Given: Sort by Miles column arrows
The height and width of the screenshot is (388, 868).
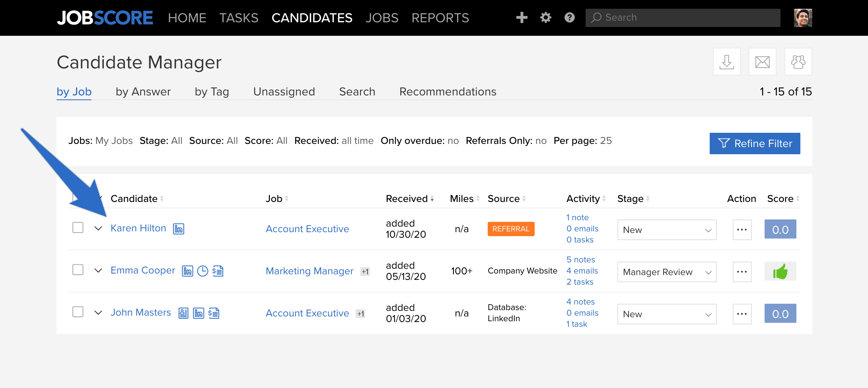Looking at the screenshot, I should [x=478, y=198].
